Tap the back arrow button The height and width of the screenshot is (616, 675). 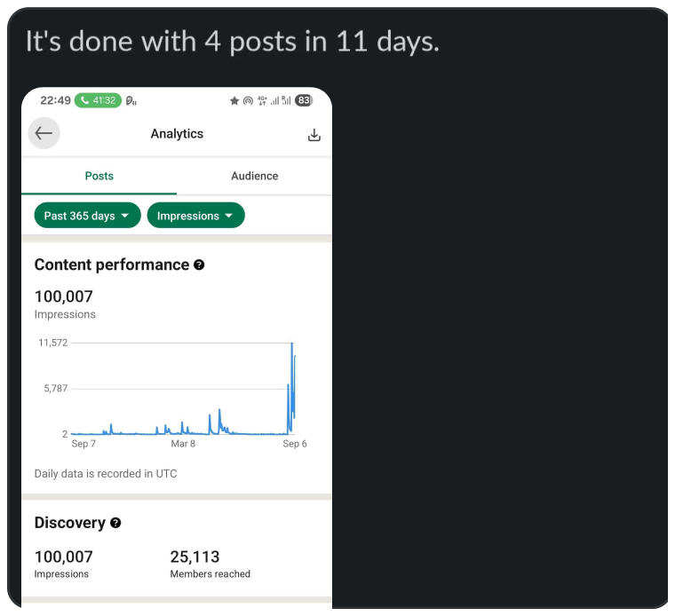44,134
